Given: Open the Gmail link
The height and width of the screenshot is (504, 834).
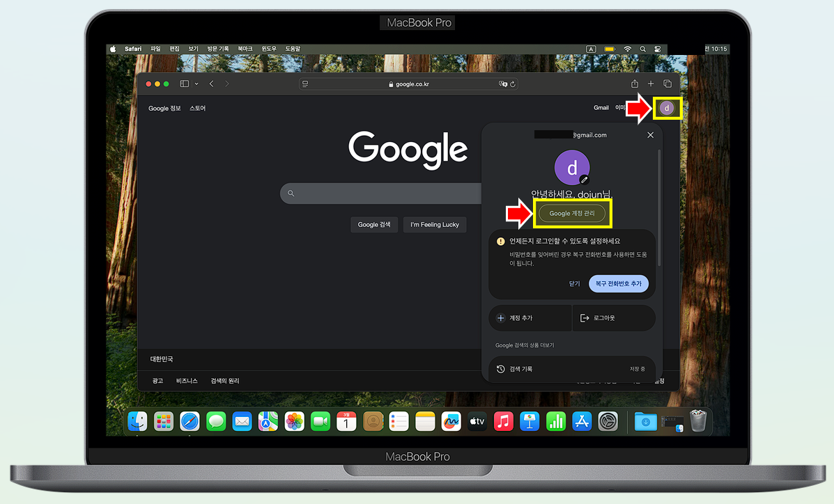Looking at the screenshot, I should click(x=601, y=107).
